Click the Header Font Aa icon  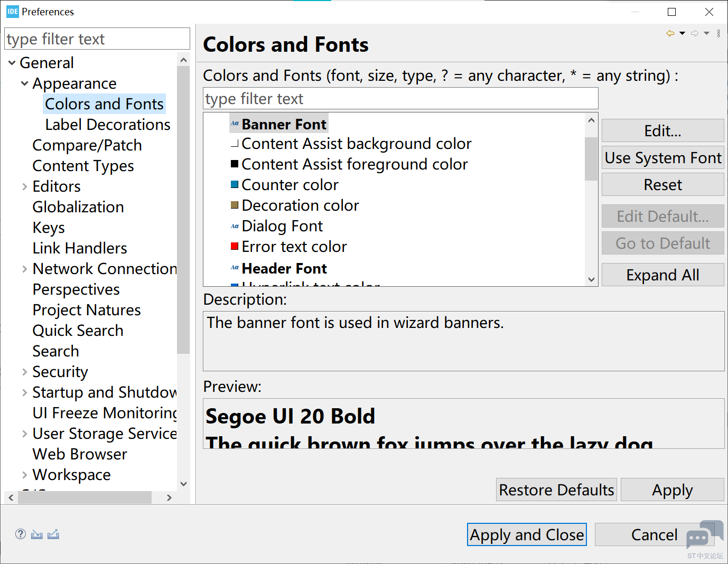[235, 268]
